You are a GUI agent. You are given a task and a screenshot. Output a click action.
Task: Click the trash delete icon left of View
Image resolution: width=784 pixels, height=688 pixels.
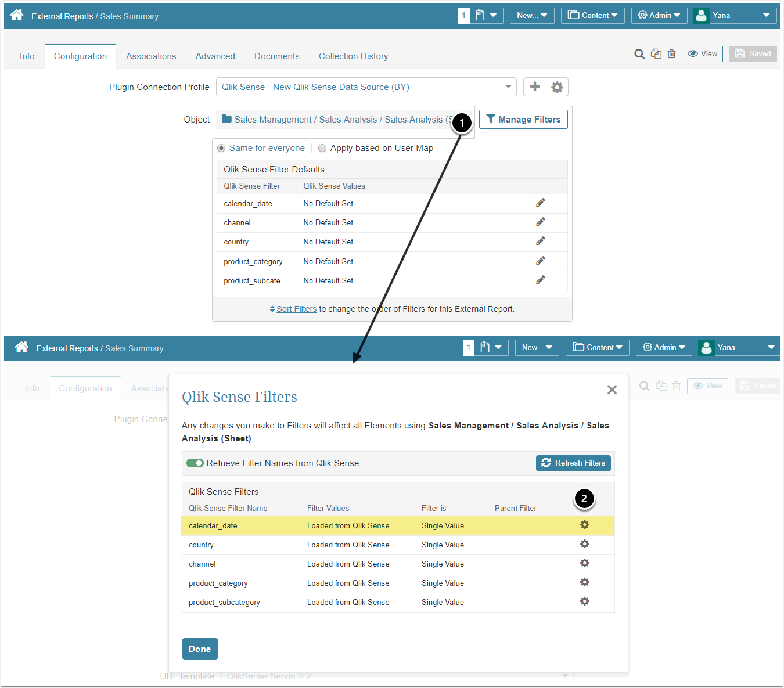(672, 54)
